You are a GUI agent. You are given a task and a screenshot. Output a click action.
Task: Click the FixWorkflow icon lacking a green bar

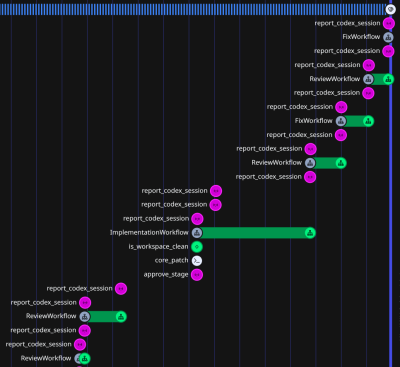pyautogui.click(x=388, y=37)
